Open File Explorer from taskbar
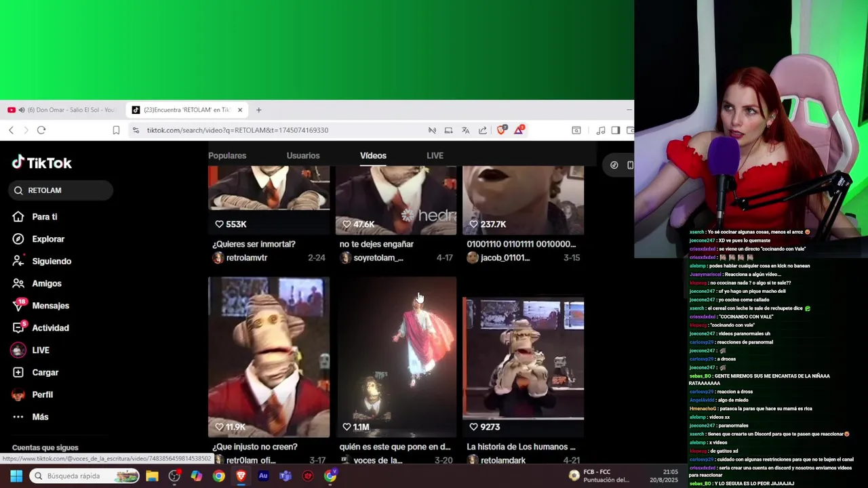 152,476
